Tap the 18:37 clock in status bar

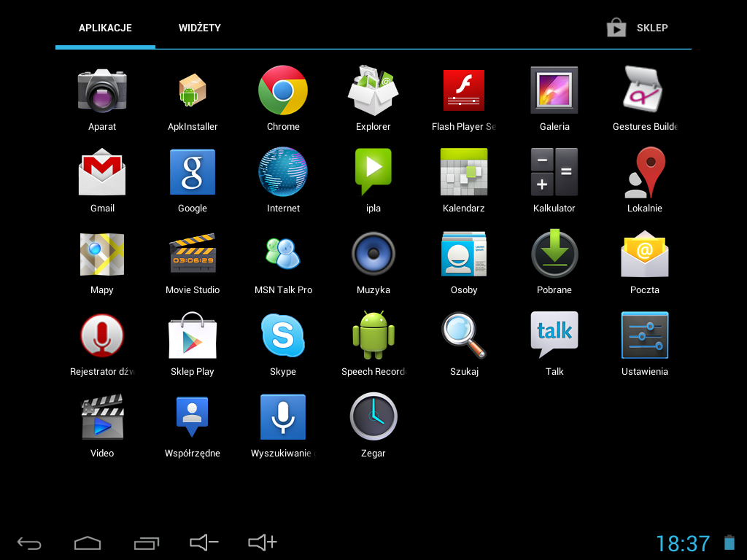click(x=683, y=543)
